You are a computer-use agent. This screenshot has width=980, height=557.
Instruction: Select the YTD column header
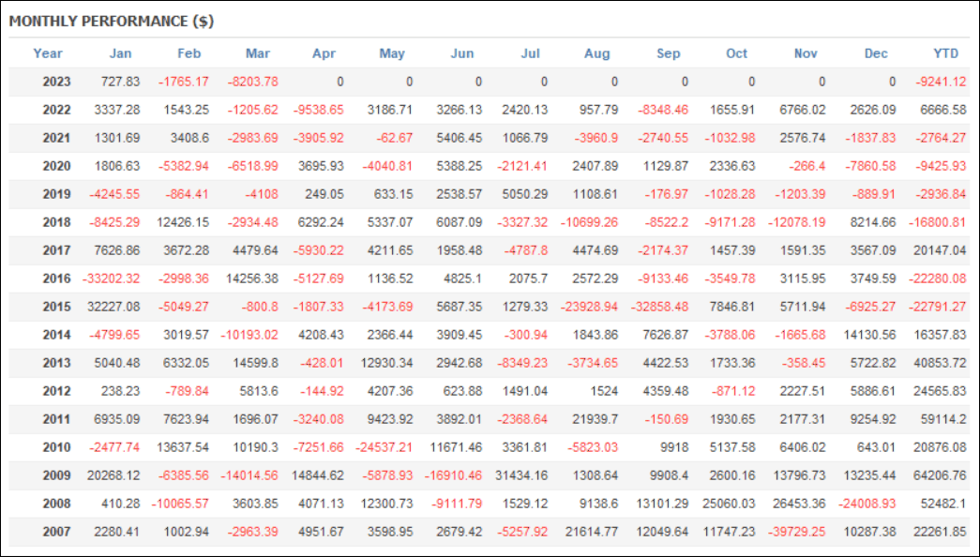tap(945, 53)
